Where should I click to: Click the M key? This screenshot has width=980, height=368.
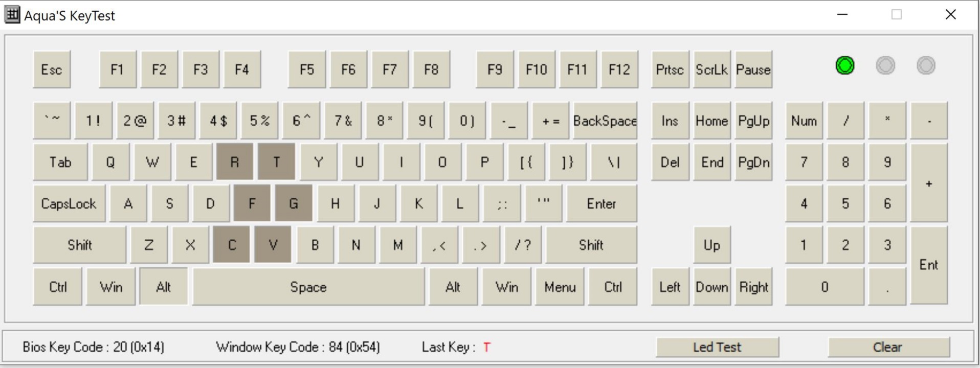tap(398, 245)
